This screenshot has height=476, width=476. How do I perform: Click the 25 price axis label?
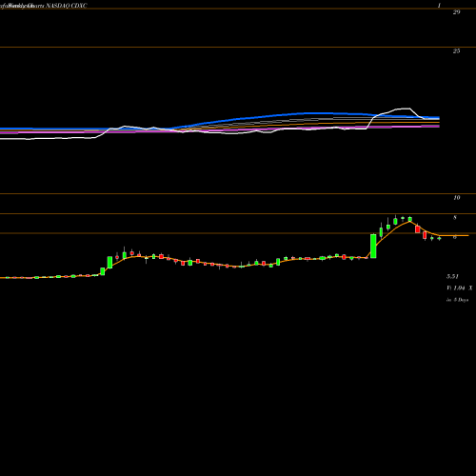(456, 51)
